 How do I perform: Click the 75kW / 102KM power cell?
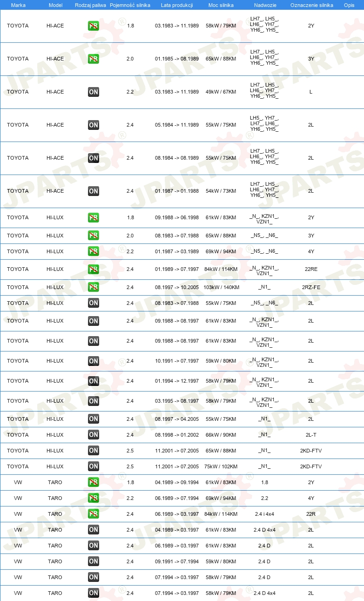221,466
